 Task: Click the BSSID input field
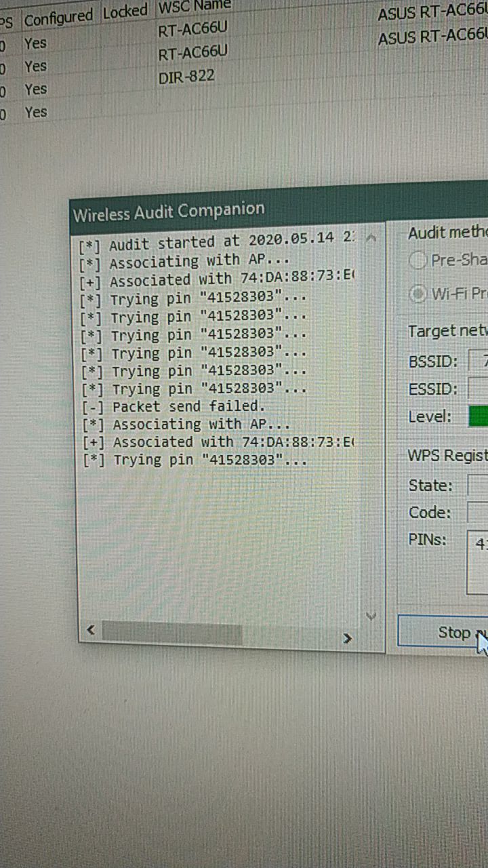click(478, 361)
